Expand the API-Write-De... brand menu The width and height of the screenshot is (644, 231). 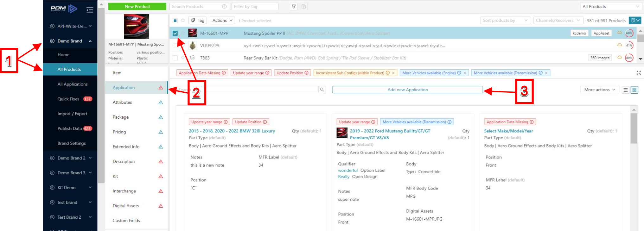[x=90, y=26]
